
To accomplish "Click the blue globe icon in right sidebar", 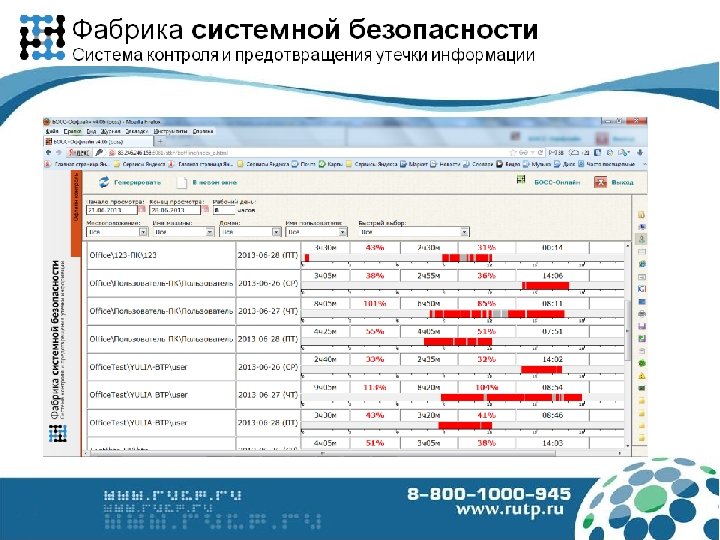I will coord(642,264).
